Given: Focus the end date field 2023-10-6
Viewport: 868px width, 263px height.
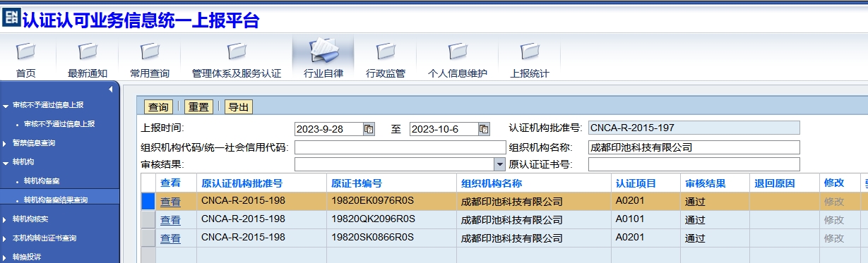Looking at the screenshot, I should (x=444, y=129).
